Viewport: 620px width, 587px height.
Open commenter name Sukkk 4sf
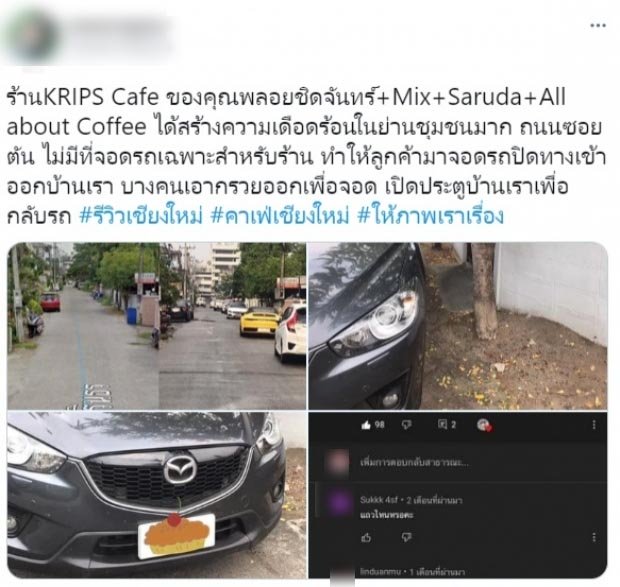tap(378, 500)
